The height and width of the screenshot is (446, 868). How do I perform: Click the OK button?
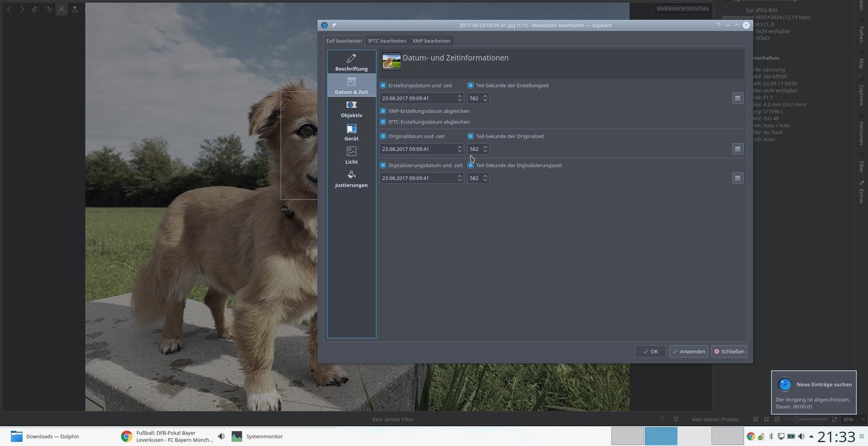(650, 352)
